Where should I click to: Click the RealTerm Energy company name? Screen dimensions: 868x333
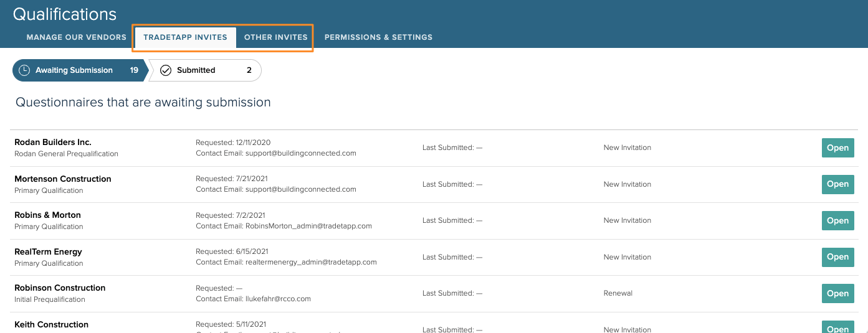[49, 251]
